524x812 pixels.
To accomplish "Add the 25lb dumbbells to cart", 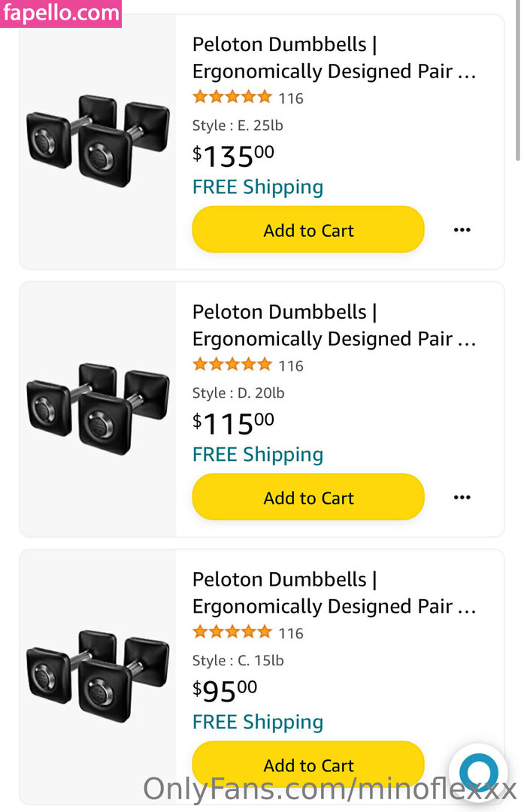I will pyautogui.click(x=308, y=230).
